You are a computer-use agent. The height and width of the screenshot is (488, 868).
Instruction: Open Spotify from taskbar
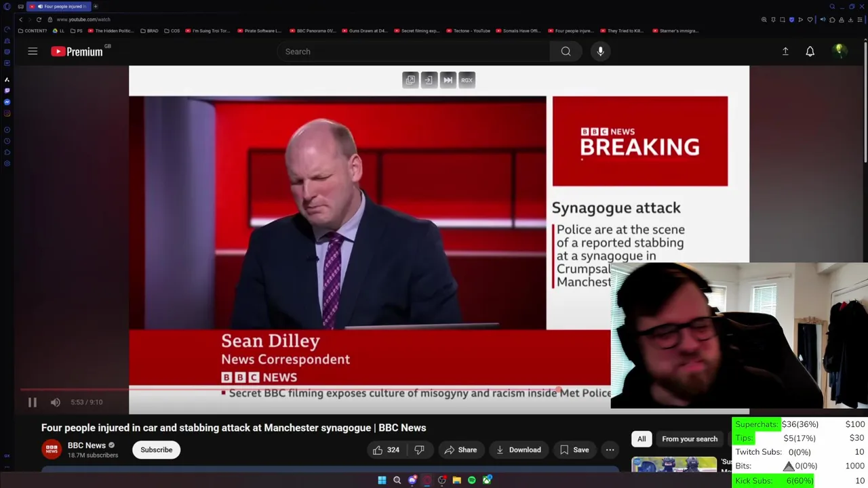pos(472,480)
